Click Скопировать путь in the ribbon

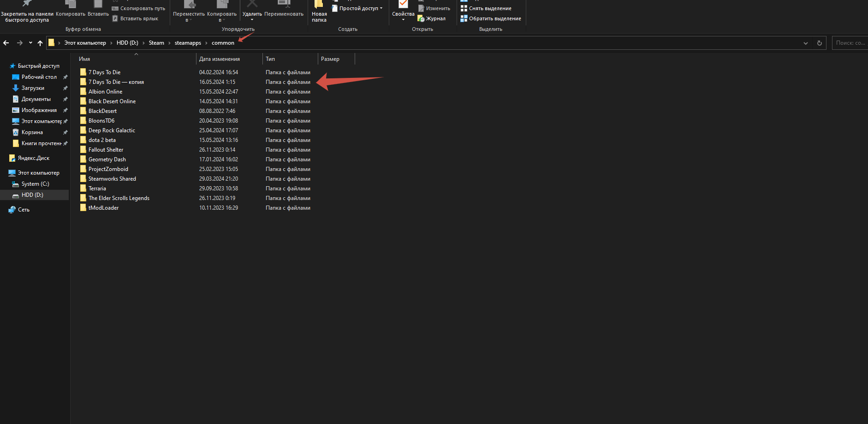click(138, 8)
